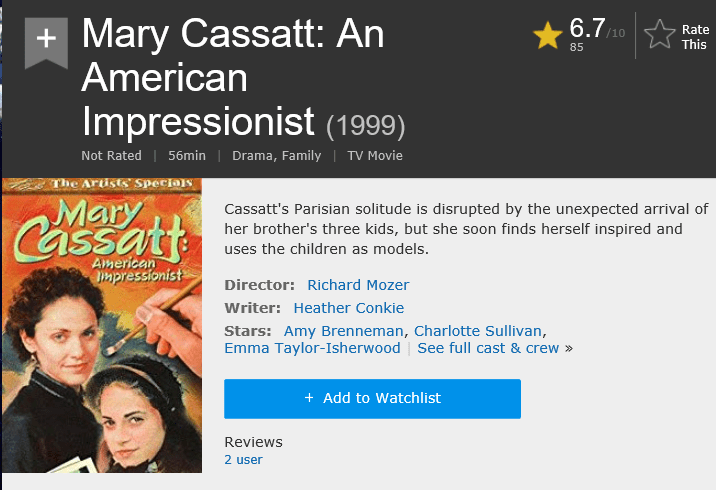View the full cast & crew
The width and height of the screenshot is (716, 490).
click(488, 348)
